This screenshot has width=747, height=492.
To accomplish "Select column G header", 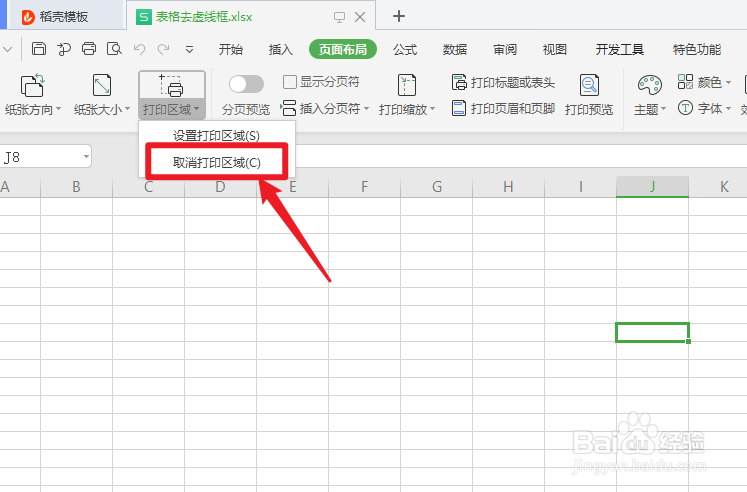I will coord(436,187).
